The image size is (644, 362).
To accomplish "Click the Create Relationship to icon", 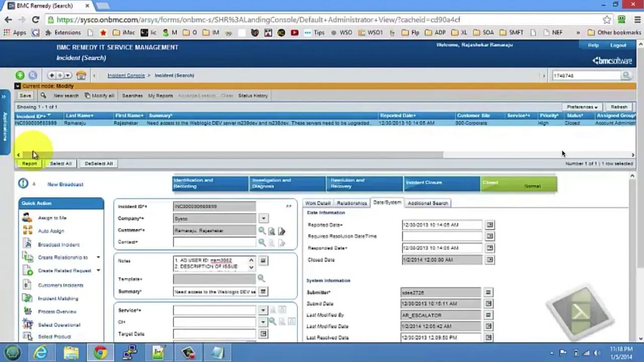I will click(28, 257).
